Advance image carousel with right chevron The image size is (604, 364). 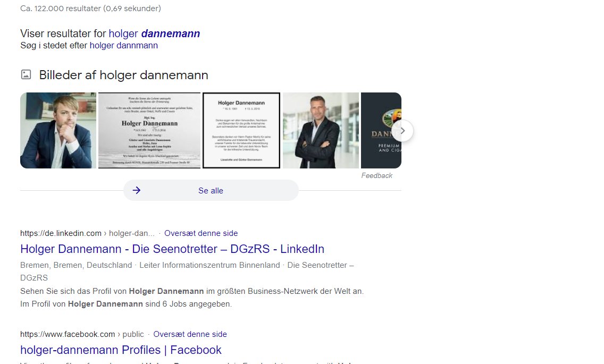402,131
